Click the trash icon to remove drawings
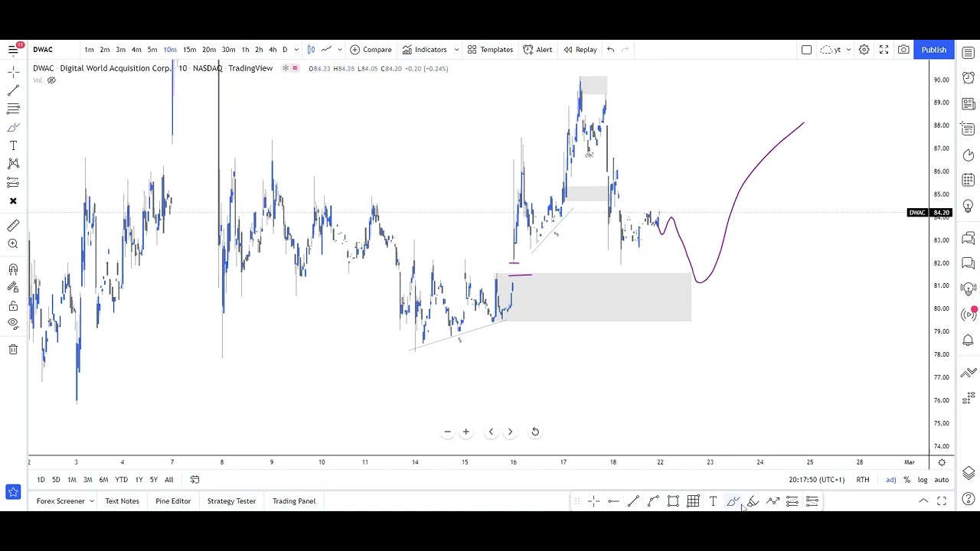Image resolution: width=980 pixels, height=551 pixels. click(x=13, y=350)
